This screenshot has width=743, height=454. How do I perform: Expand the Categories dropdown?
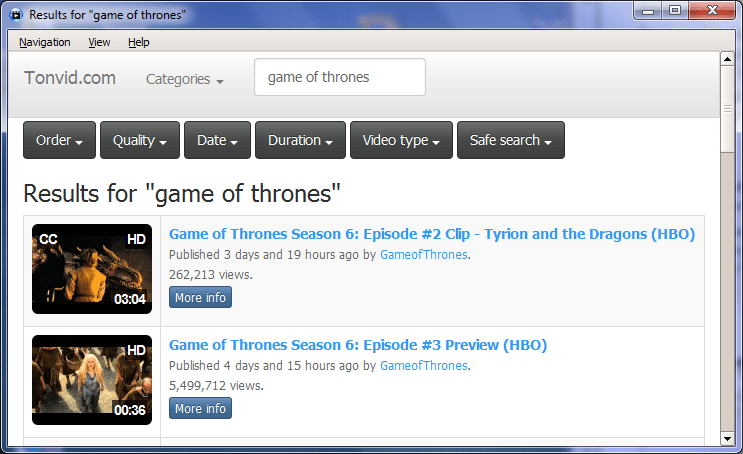184,79
